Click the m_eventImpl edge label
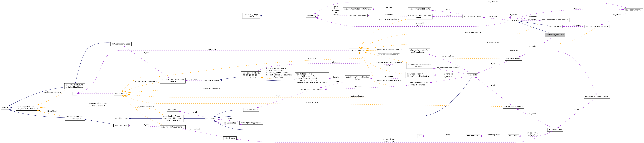 194,129
